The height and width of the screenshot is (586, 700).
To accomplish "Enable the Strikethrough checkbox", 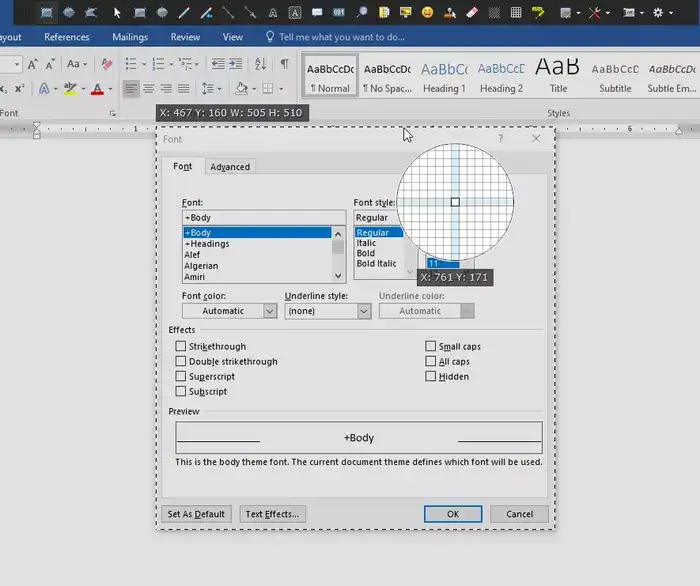I will [180, 346].
